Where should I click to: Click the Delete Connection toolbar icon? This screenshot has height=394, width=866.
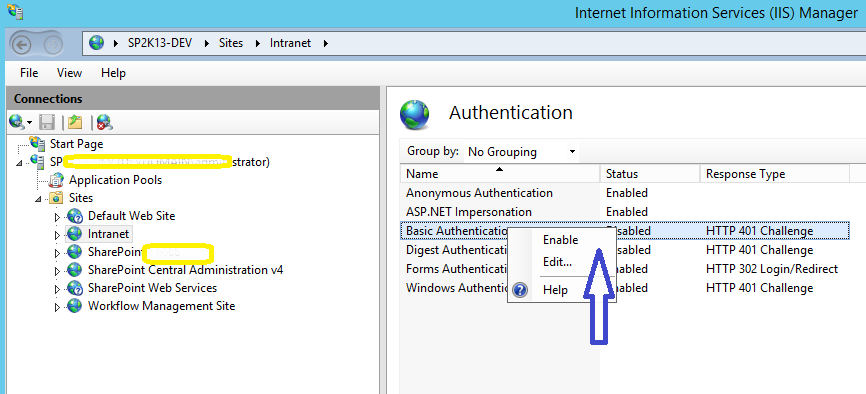[x=104, y=122]
